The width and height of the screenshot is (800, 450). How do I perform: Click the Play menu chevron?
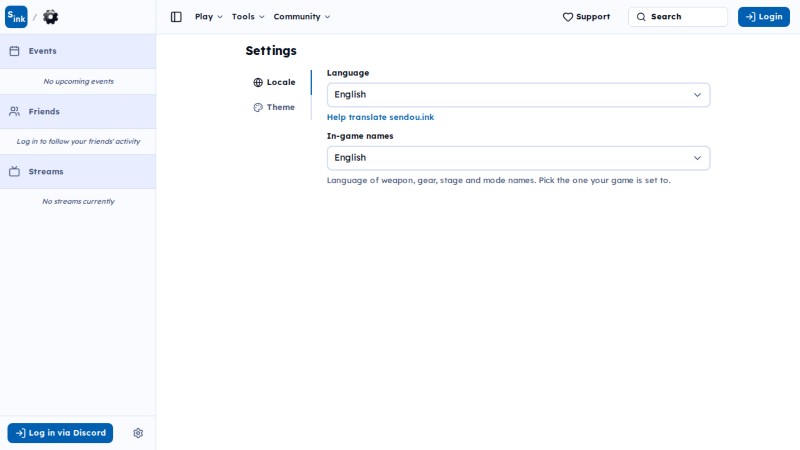(x=220, y=17)
